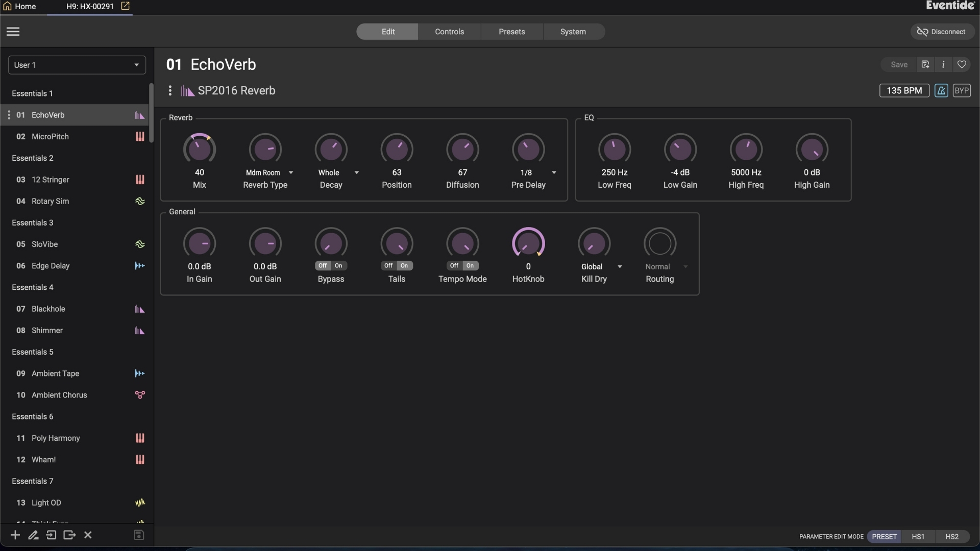The height and width of the screenshot is (551, 980).
Task: Select PRESET parameter edit mode
Action: click(884, 537)
